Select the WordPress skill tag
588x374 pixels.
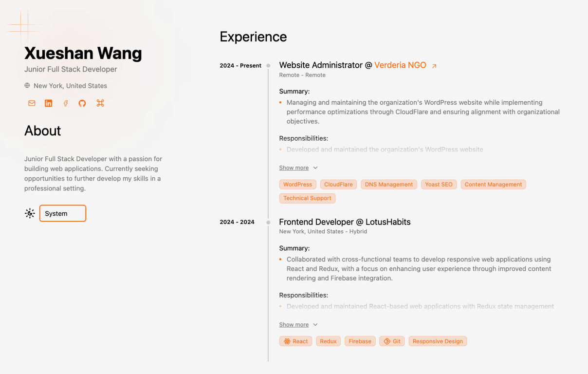(x=297, y=184)
